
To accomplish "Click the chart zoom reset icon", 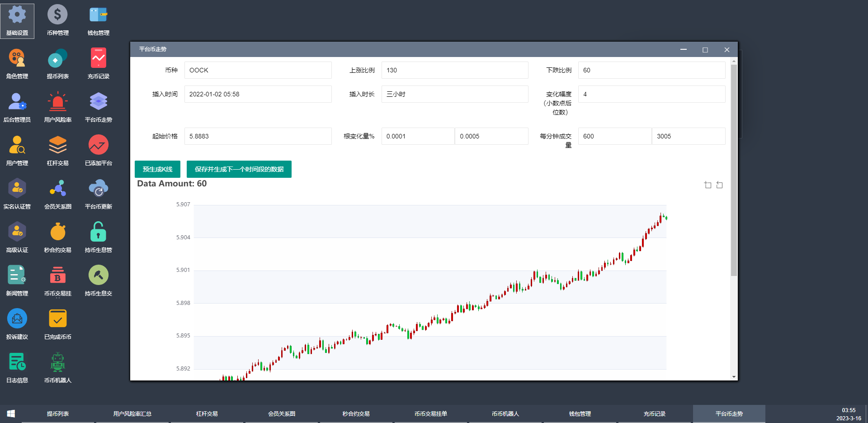I will (720, 185).
